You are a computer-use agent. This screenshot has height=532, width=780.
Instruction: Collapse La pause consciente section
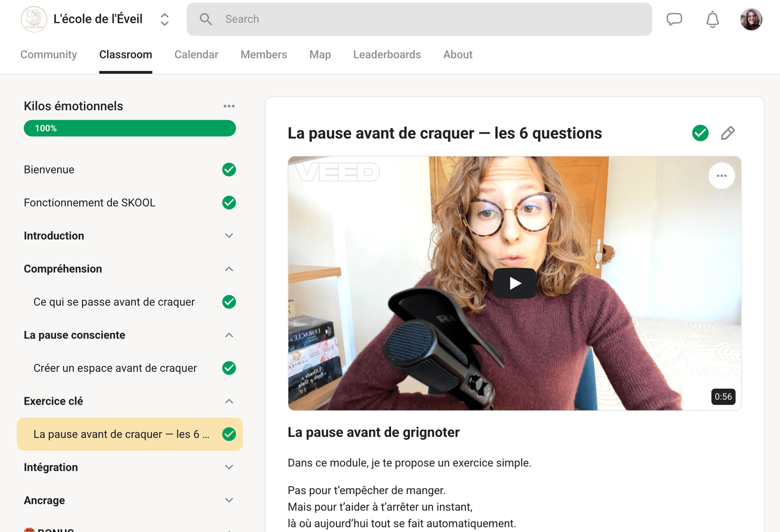[x=229, y=335]
